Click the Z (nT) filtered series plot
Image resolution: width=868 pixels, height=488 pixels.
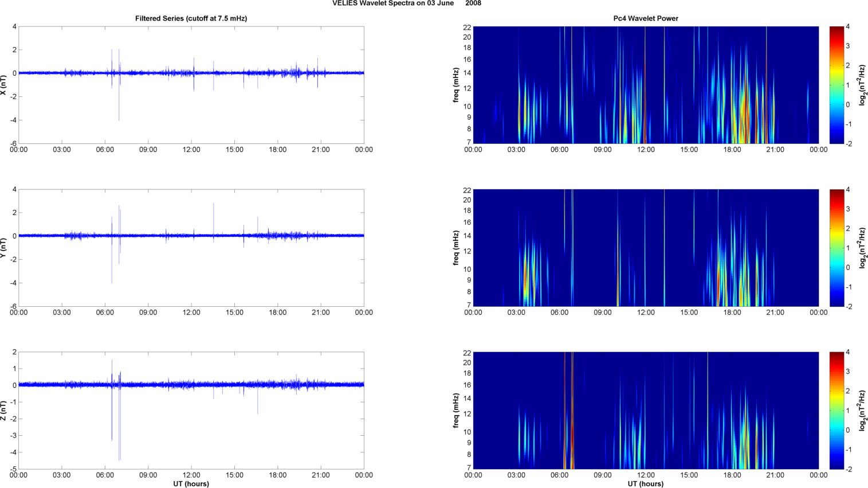coord(191,411)
